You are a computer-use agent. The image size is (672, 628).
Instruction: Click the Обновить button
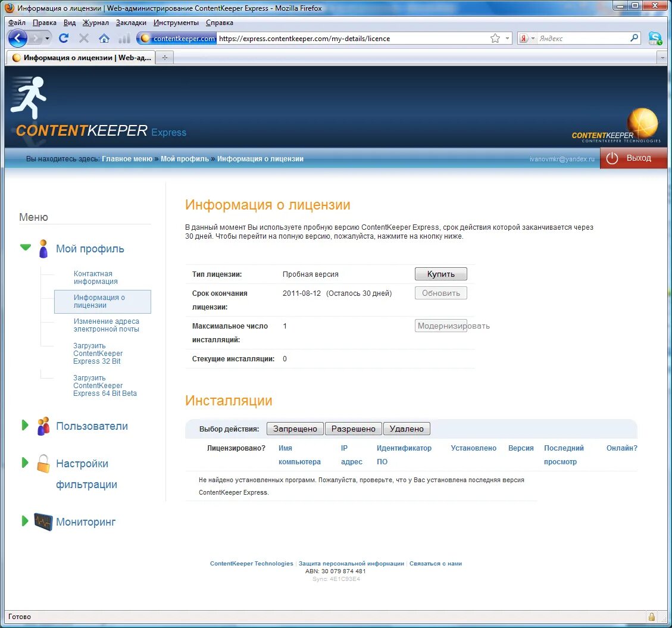tap(440, 293)
